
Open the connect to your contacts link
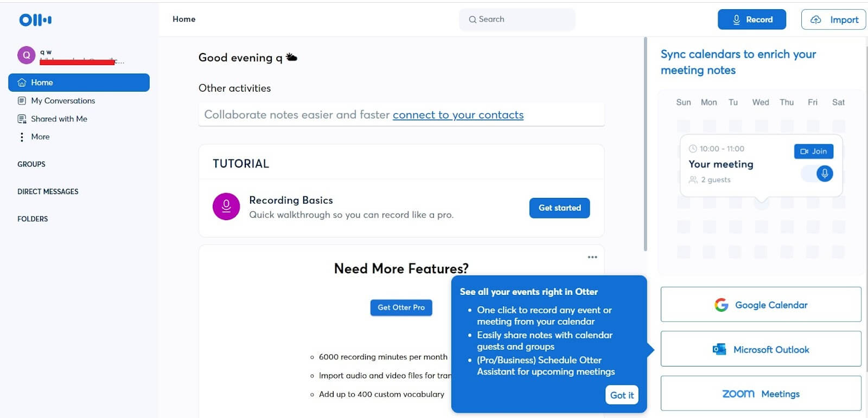tap(458, 115)
